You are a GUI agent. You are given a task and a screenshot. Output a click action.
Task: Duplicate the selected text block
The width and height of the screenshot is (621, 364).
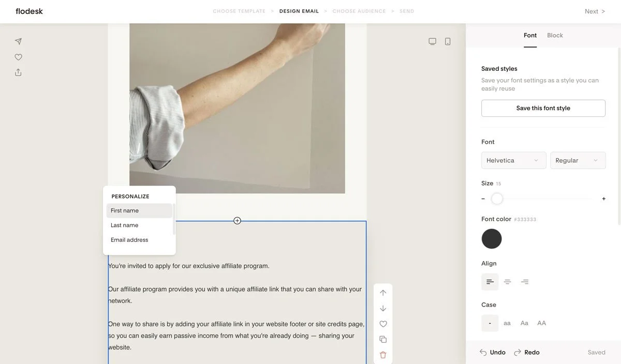(383, 339)
